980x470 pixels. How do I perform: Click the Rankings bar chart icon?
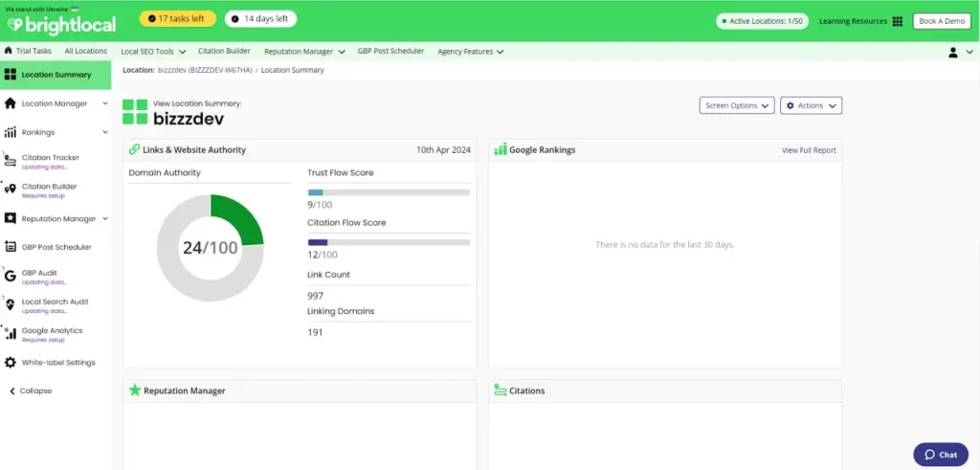tap(10, 132)
